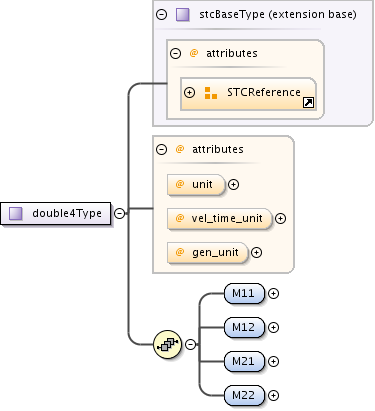Viewport: 375px width, 411px height.
Task: Click the @ icon on gen_unit
Action: [x=180, y=252]
